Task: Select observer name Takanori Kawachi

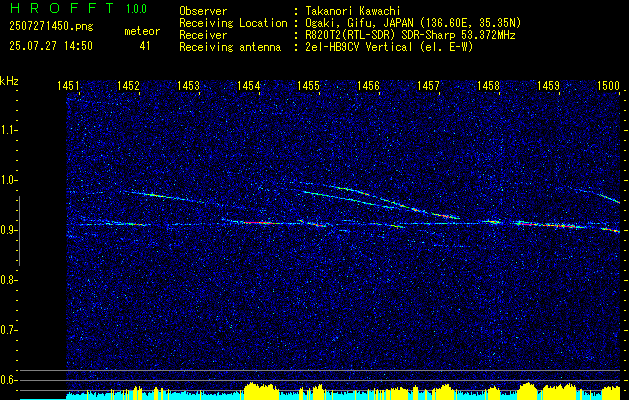Action: 352,11
